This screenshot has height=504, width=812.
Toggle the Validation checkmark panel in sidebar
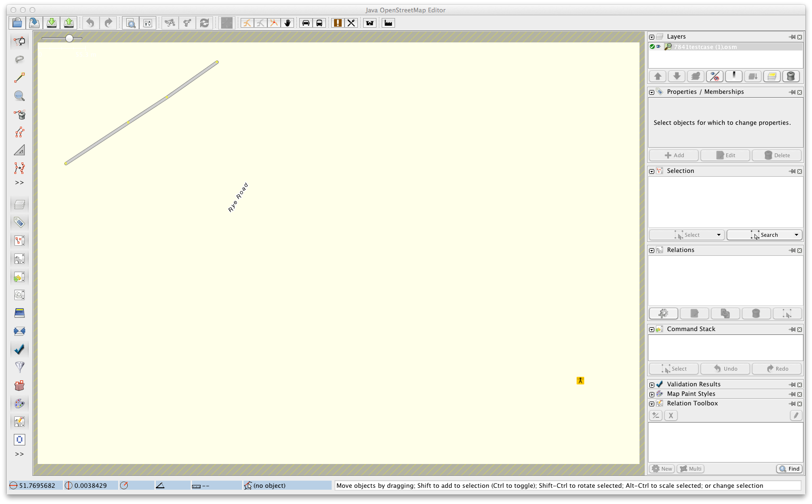(x=20, y=349)
